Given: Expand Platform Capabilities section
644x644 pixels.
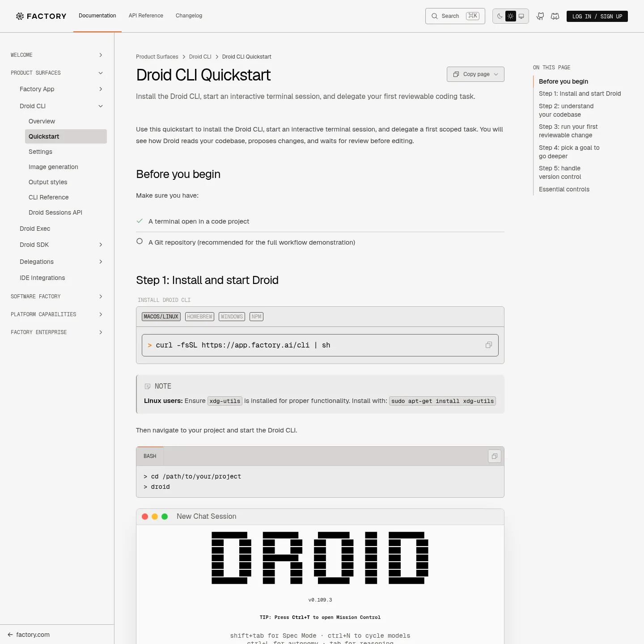Looking at the screenshot, I should [101, 314].
